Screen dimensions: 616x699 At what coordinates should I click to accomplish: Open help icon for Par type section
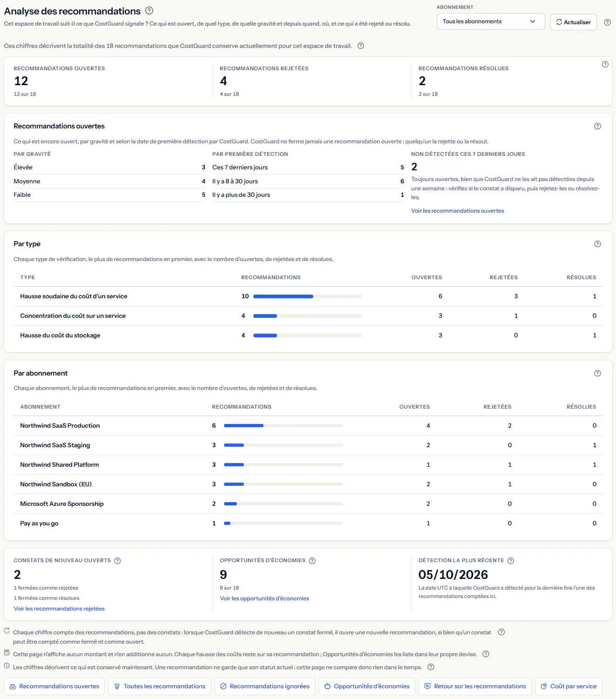click(x=598, y=244)
